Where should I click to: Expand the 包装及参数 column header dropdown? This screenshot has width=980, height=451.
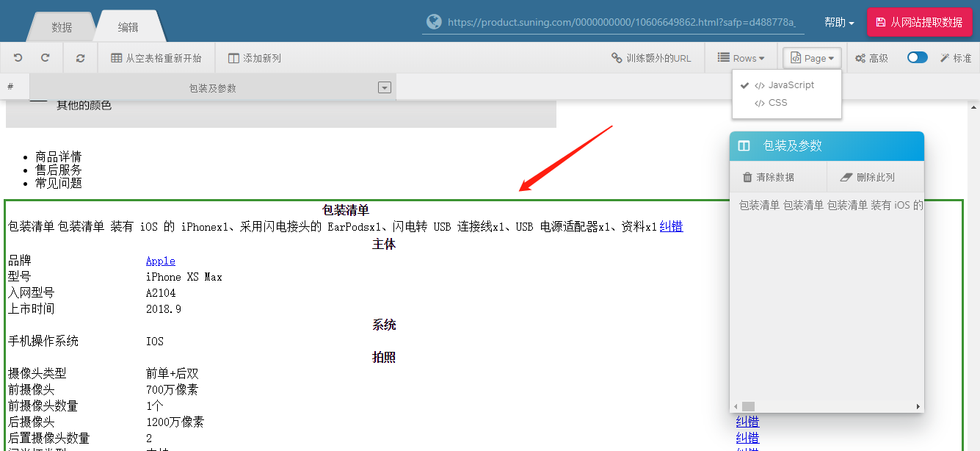384,86
